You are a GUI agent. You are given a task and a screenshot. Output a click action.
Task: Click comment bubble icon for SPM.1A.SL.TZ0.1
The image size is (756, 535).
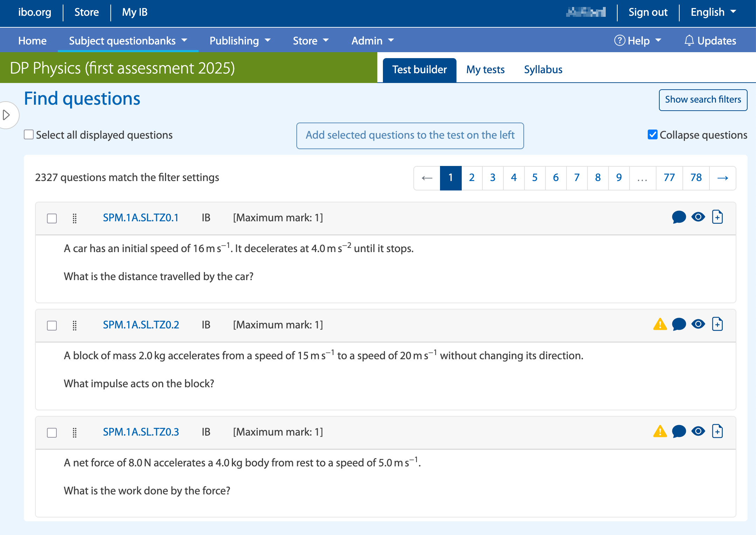pyautogui.click(x=679, y=217)
